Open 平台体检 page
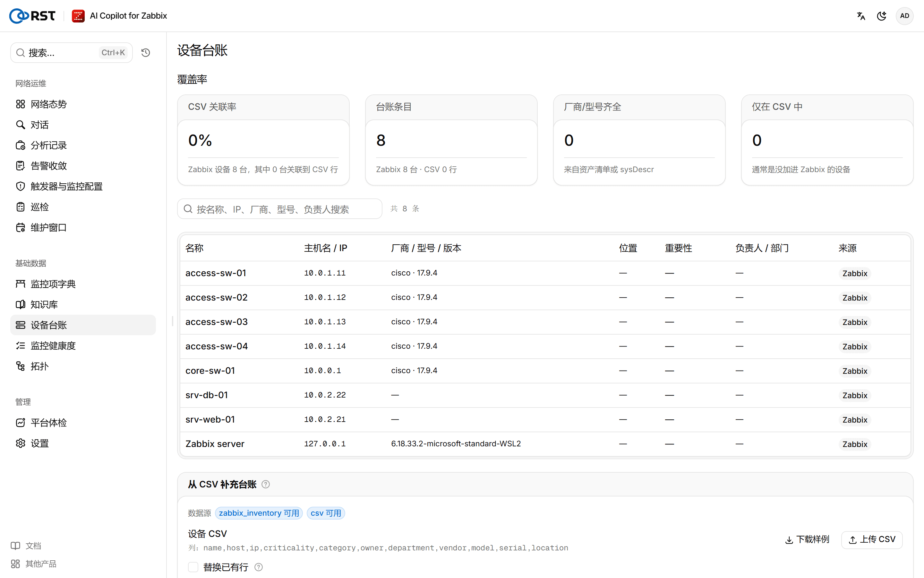924x578 pixels. (x=83, y=423)
